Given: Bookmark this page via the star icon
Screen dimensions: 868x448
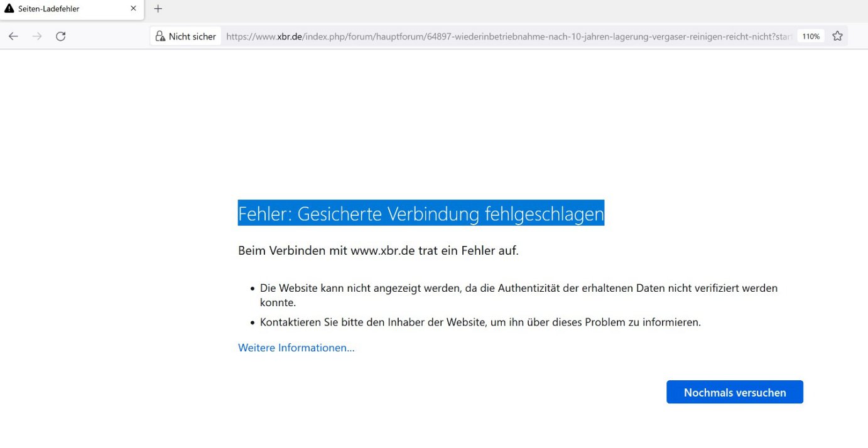Looking at the screenshot, I should [837, 36].
